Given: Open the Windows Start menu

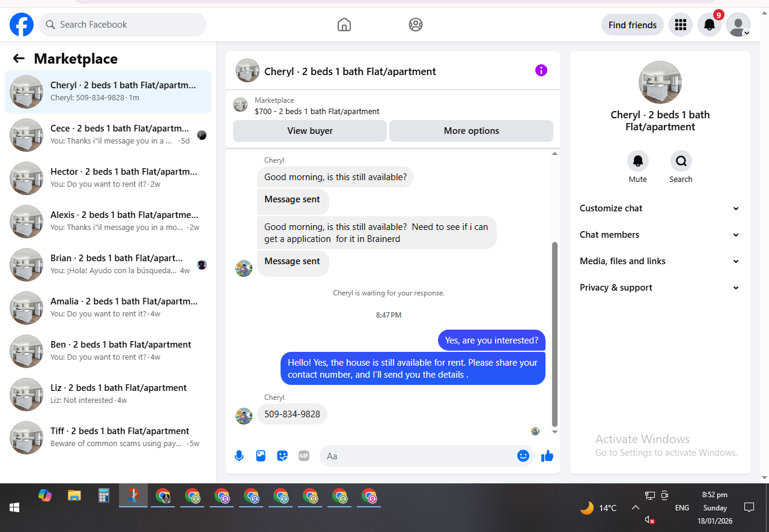Looking at the screenshot, I should (14, 507).
